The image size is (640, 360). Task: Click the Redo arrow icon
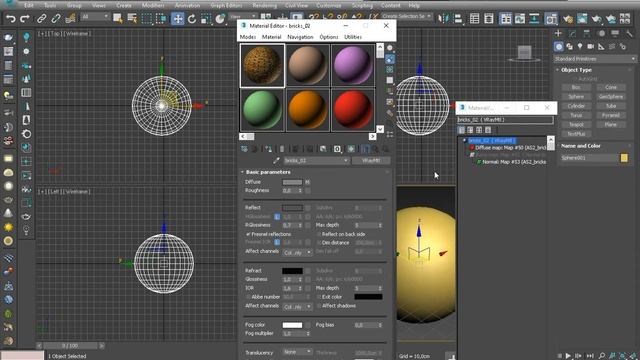[25, 18]
